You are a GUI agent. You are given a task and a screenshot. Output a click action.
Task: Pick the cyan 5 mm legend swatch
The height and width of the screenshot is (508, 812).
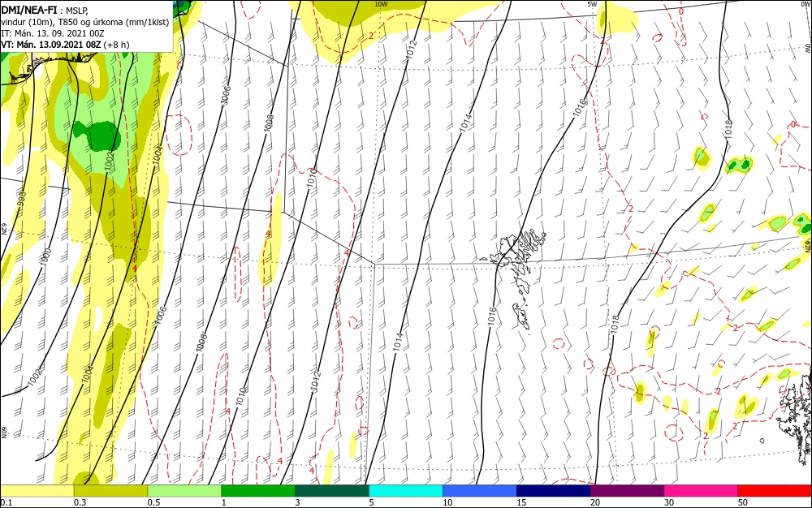[x=406, y=492]
